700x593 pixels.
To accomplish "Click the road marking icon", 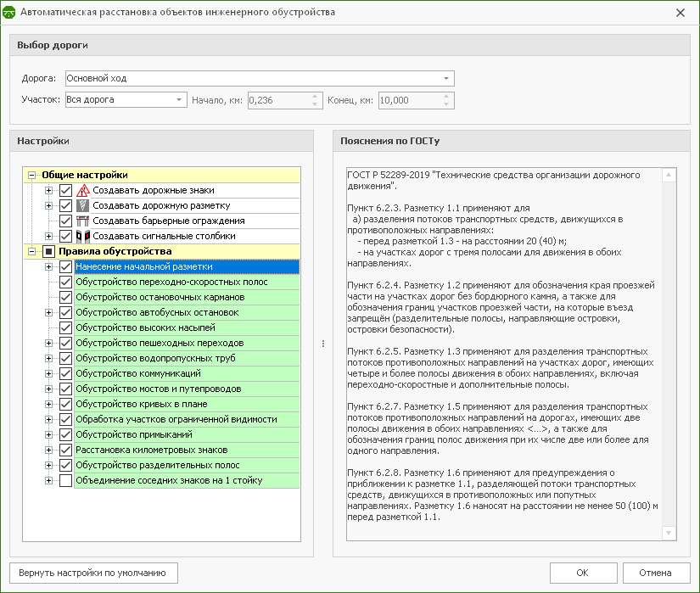I will click(82, 205).
